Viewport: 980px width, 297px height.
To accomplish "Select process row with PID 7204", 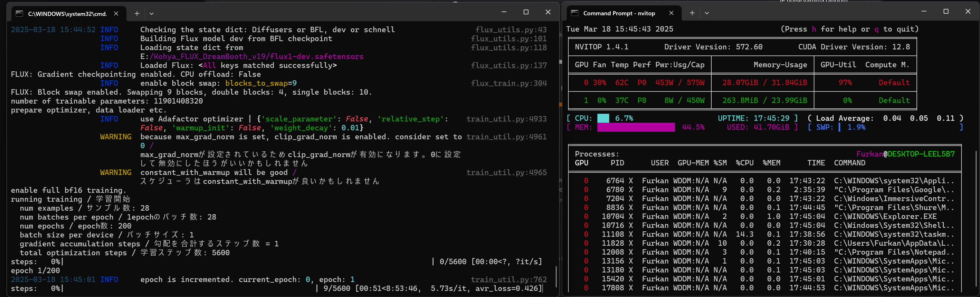I will [765, 199].
